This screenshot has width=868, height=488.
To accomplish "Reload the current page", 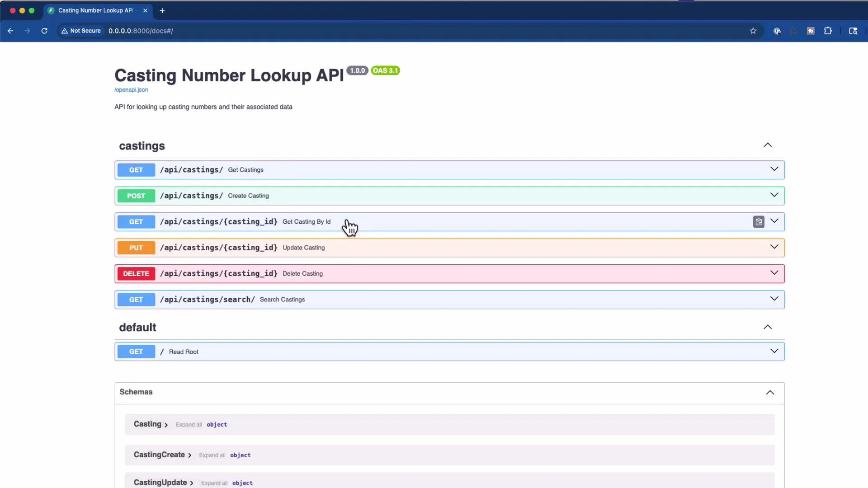I will [44, 31].
